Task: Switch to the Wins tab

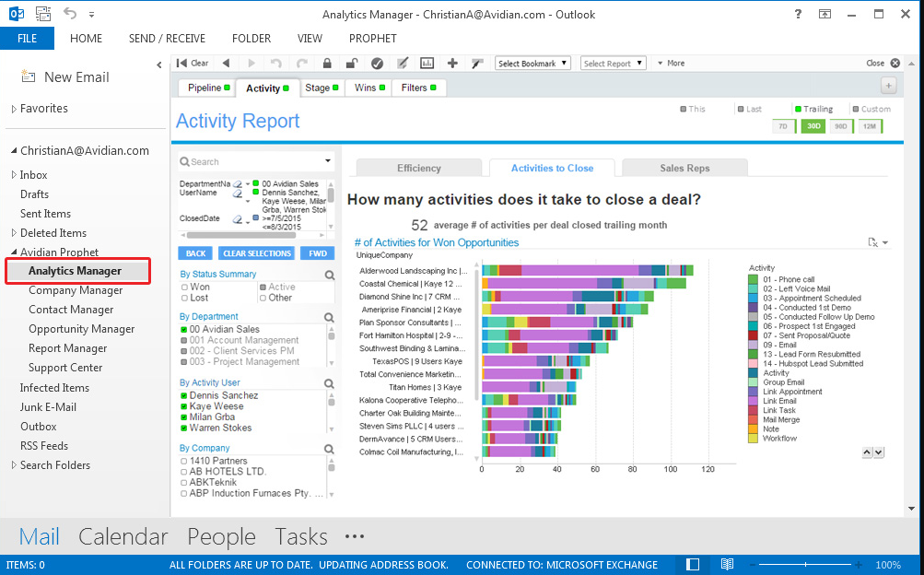Action: click(368, 88)
